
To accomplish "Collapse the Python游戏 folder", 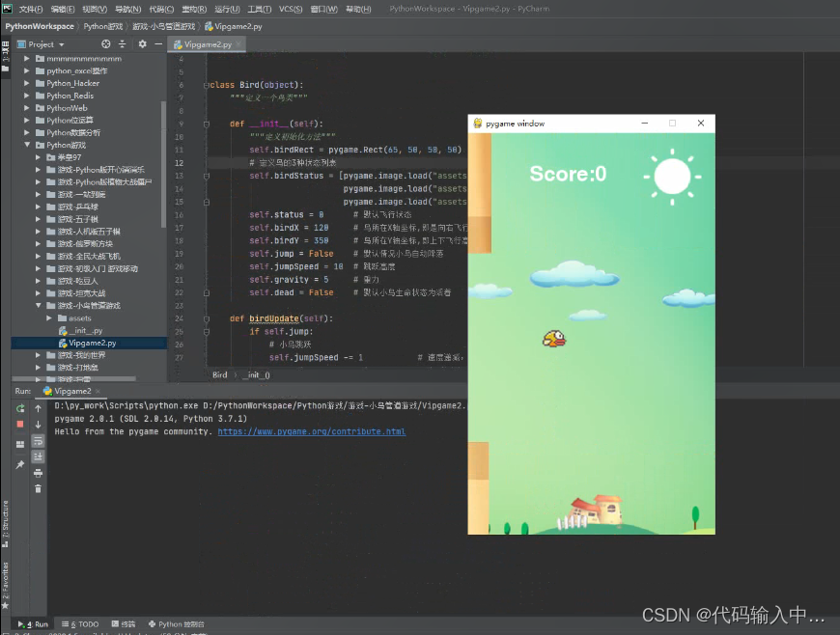I will 27,145.
